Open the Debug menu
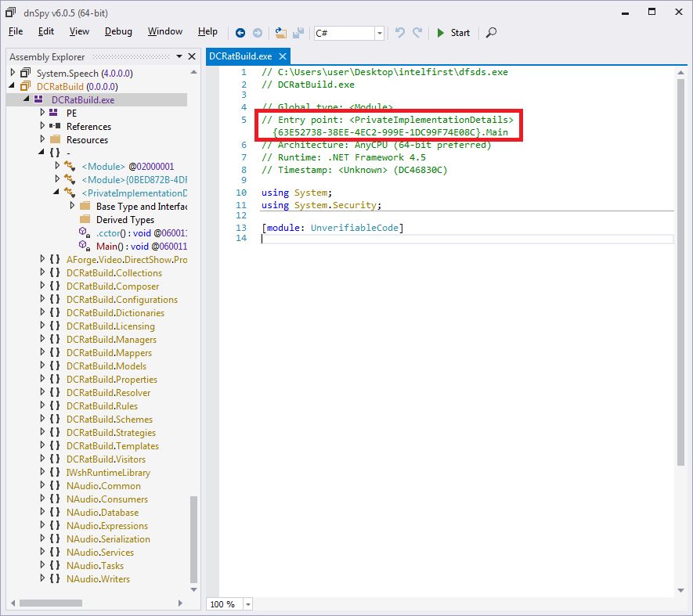 118,31
